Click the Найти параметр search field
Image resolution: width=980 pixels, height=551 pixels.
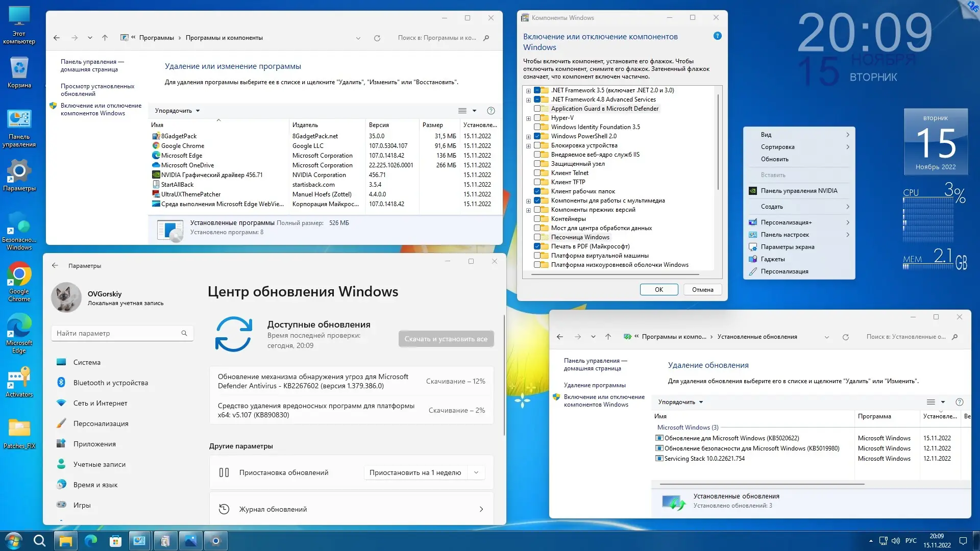coord(117,333)
